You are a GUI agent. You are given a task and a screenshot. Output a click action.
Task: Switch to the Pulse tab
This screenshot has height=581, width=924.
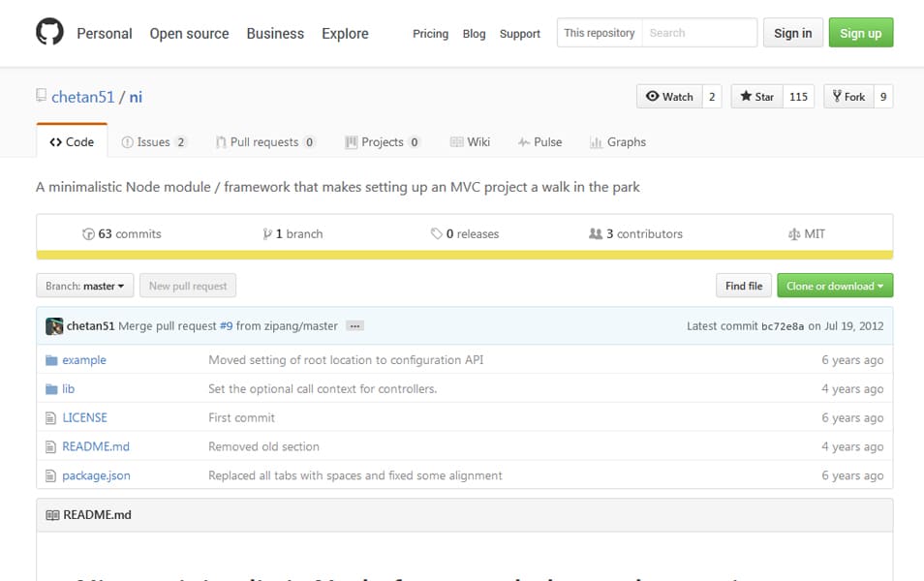coord(539,142)
